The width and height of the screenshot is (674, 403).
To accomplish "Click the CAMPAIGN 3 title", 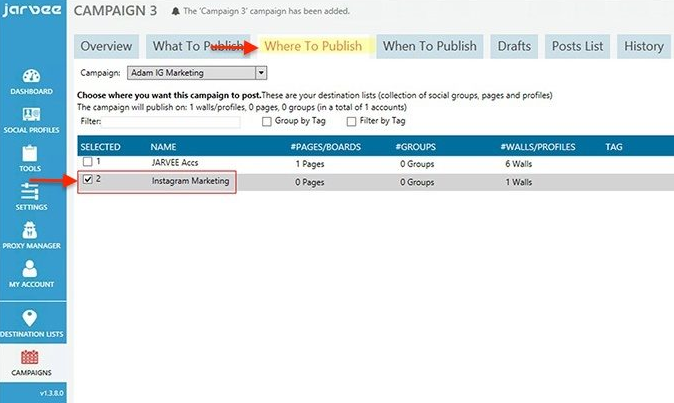I will click(x=115, y=11).
